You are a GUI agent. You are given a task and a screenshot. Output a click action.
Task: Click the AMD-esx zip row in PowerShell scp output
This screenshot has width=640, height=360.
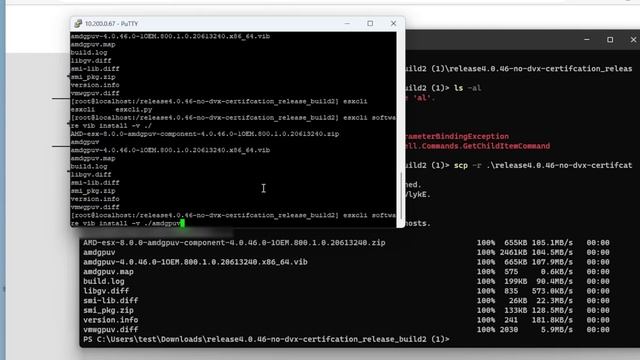tap(234, 242)
